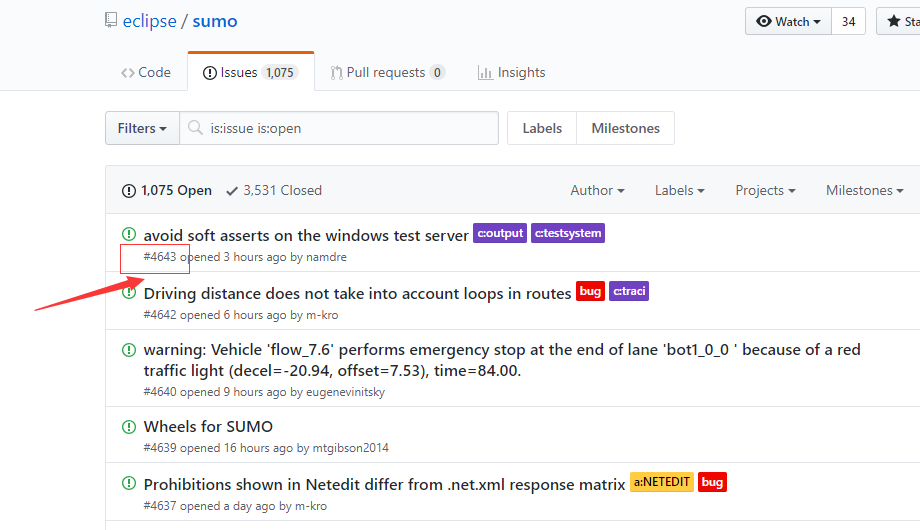The width and height of the screenshot is (920, 530).
Task: Click the open-issue icon beside flow_7.6 warning
Action: coord(128,350)
